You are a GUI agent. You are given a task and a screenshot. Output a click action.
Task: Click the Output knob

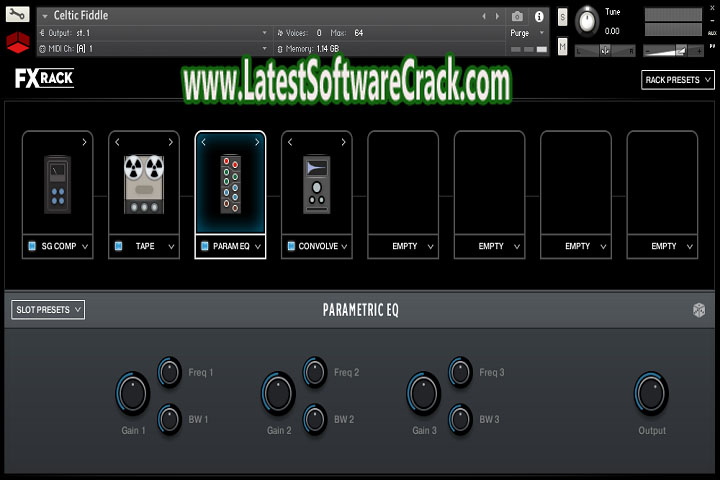point(651,393)
